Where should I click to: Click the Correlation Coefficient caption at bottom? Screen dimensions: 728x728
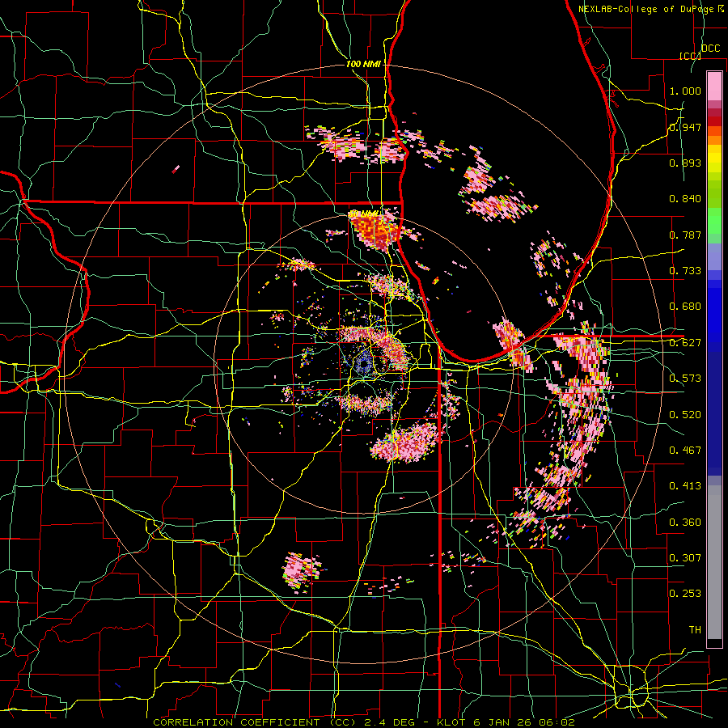pyautogui.click(x=364, y=722)
